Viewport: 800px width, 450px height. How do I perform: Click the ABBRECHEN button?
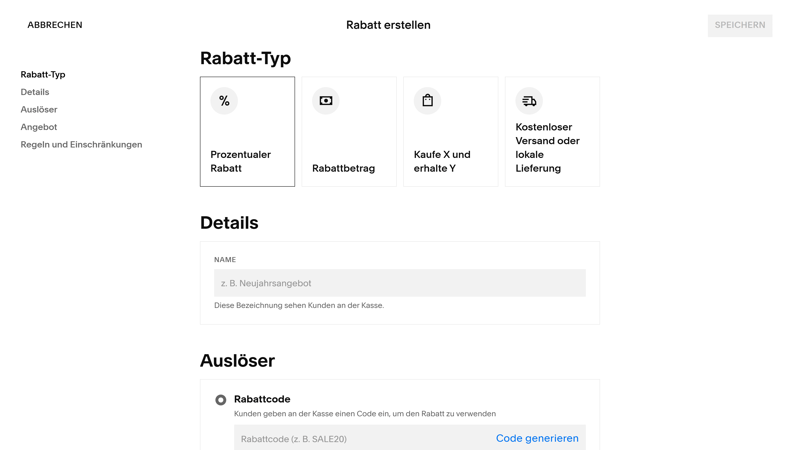55,25
